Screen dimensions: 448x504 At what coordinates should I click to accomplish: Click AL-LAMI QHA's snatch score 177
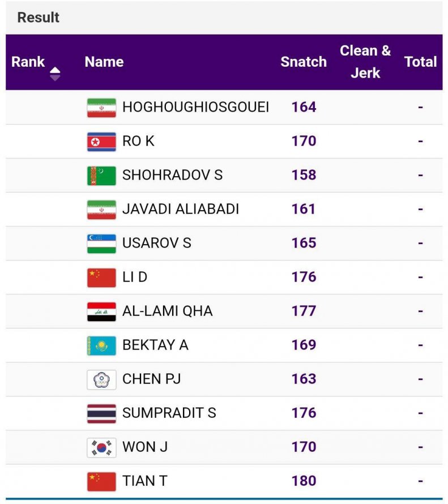pos(304,311)
